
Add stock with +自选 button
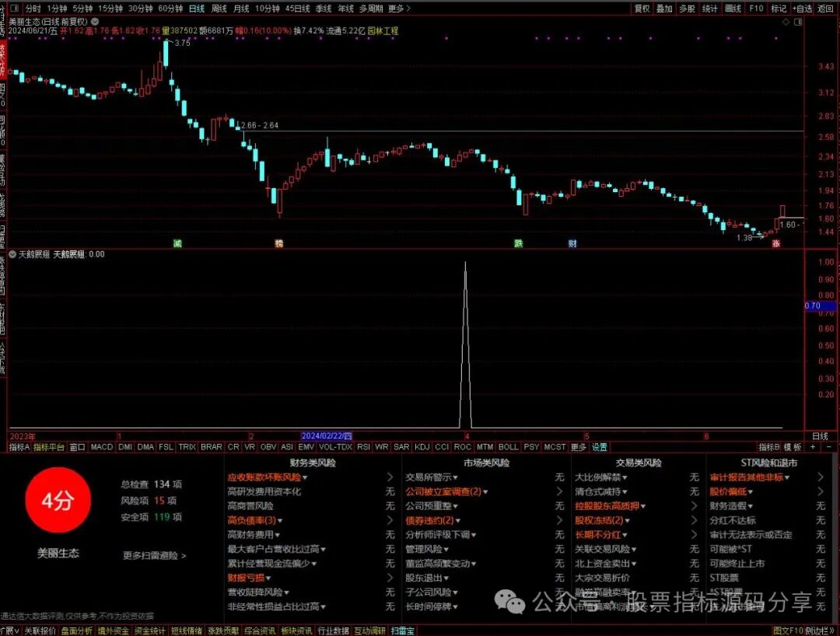tap(803, 9)
